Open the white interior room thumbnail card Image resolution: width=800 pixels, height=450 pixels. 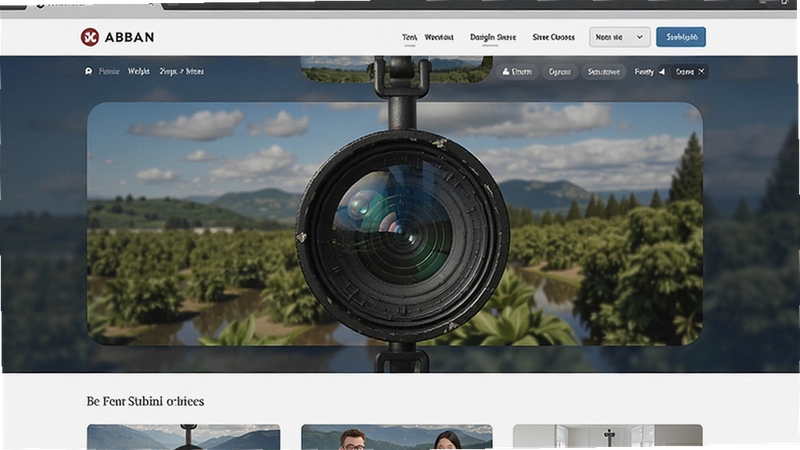(x=608, y=437)
